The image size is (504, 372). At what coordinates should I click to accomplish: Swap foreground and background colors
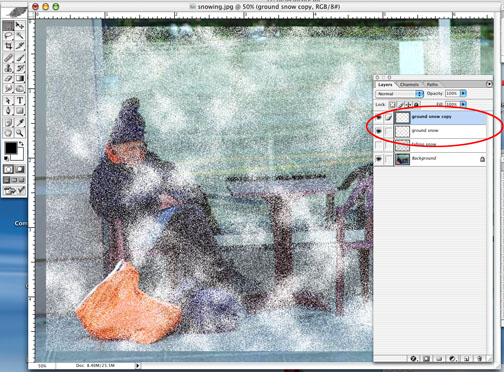pyautogui.click(x=22, y=144)
